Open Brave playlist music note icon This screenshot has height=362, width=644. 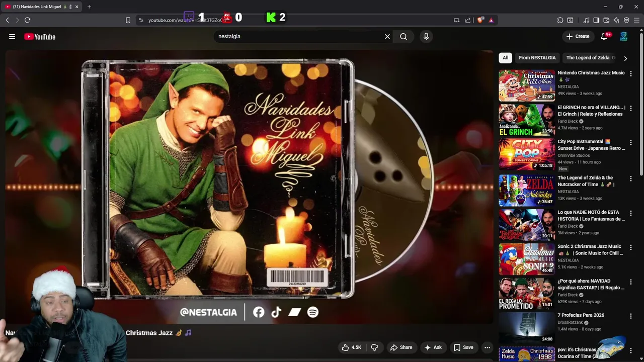(x=586, y=20)
